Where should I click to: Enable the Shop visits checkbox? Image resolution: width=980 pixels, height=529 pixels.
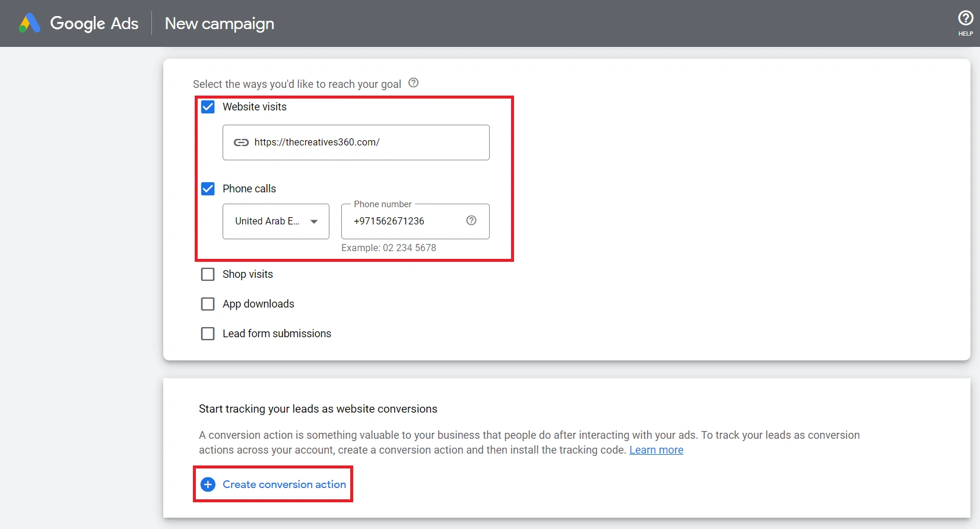click(x=208, y=274)
